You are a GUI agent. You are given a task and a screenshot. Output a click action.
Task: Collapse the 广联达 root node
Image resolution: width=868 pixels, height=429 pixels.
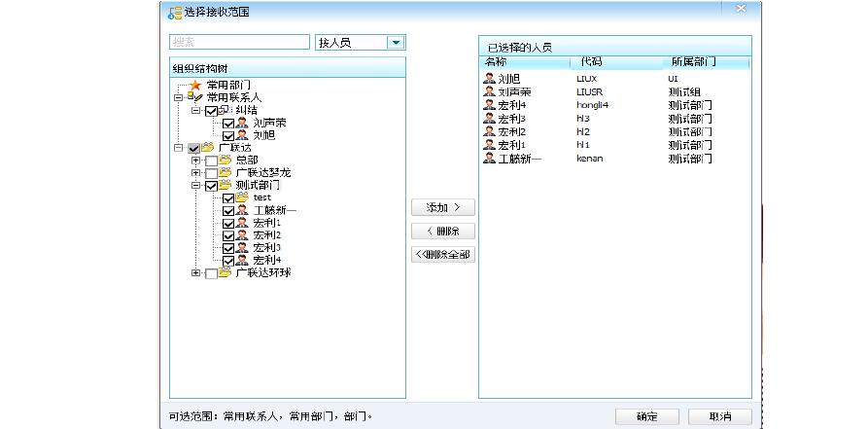(x=178, y=148)
